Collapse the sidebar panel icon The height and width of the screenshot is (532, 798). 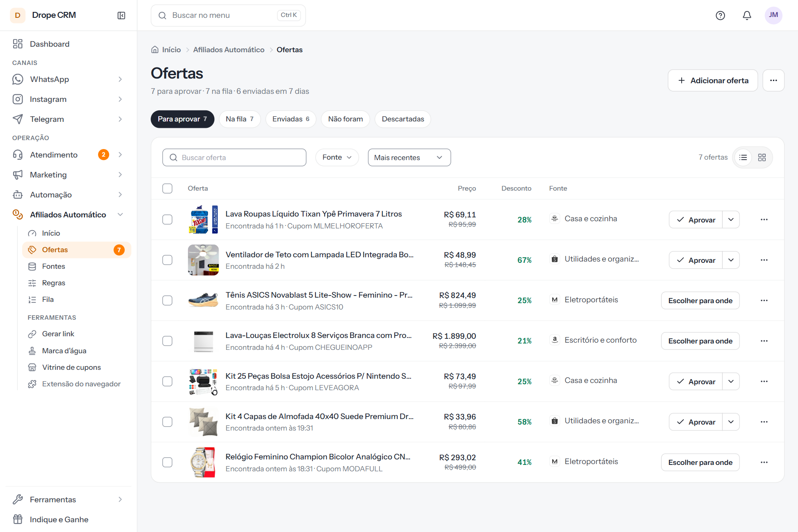click(x=121, y=15)
